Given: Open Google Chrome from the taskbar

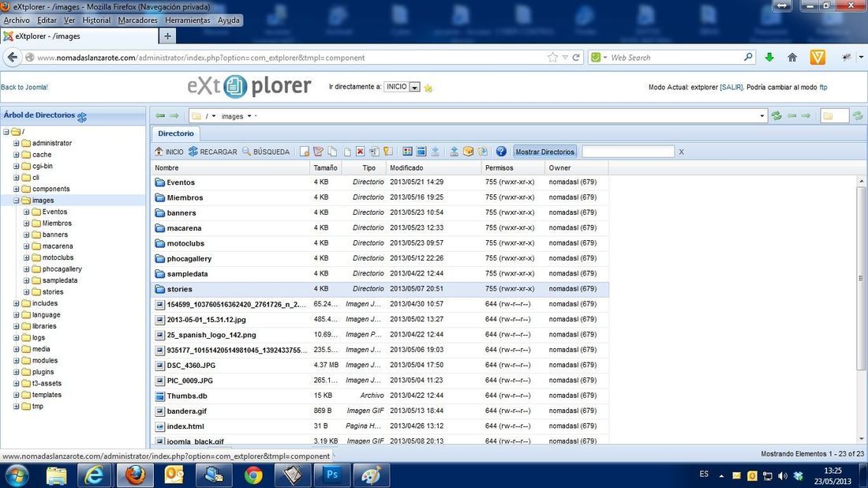Looking at the screenshot, I should tap(253, 475).
